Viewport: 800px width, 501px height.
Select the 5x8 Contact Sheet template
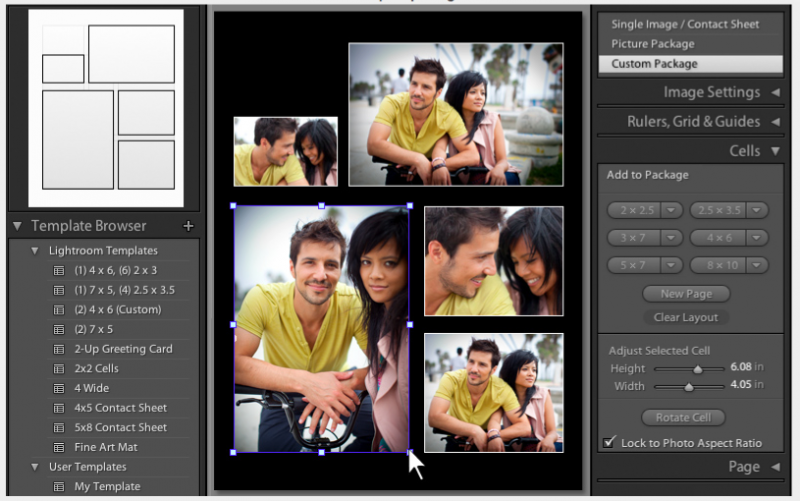point(120,428)
